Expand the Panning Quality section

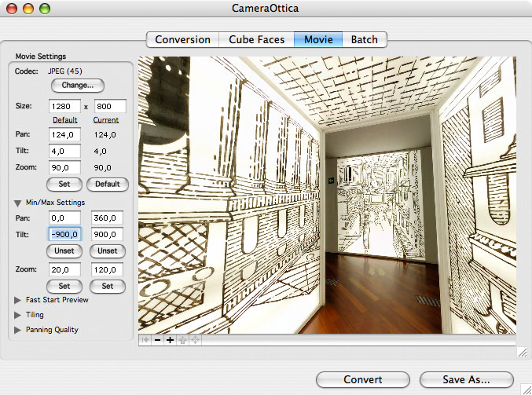pyautogui.click(x=17, y=330)
